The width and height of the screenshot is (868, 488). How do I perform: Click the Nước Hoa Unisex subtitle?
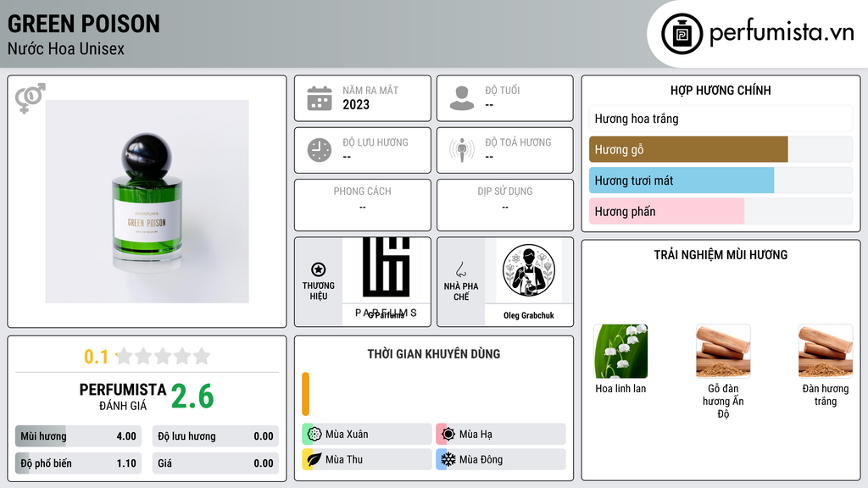pos(66,48)
